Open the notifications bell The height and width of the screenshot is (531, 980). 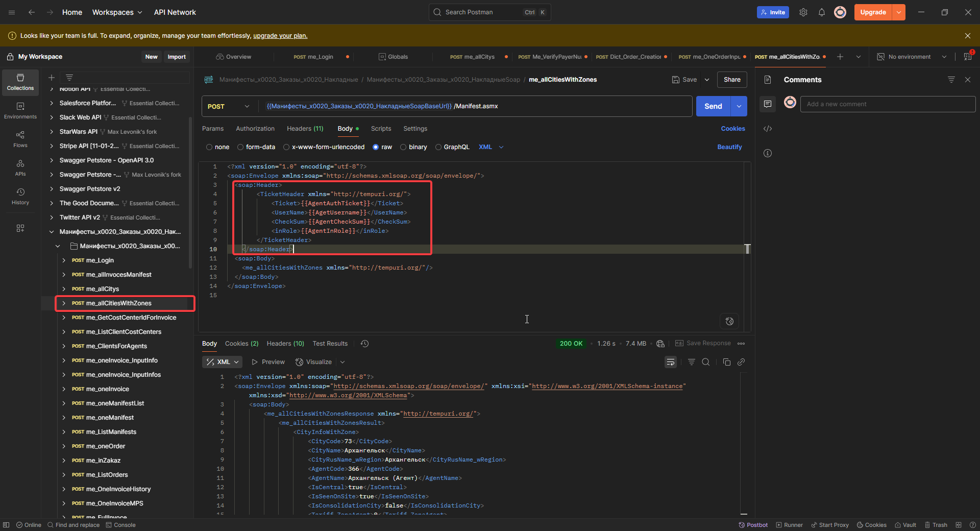[x=822, y=12]
